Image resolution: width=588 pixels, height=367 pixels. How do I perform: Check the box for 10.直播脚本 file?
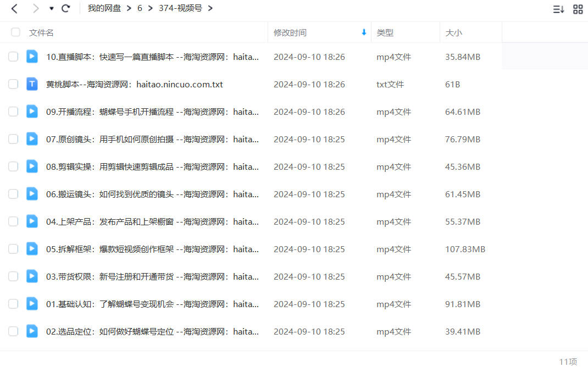point(13,57)
